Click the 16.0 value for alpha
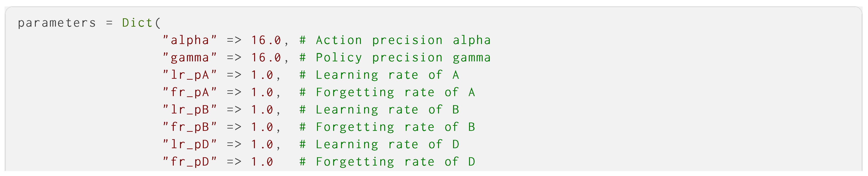Viewport: 868px width, 176px height. 266,40
